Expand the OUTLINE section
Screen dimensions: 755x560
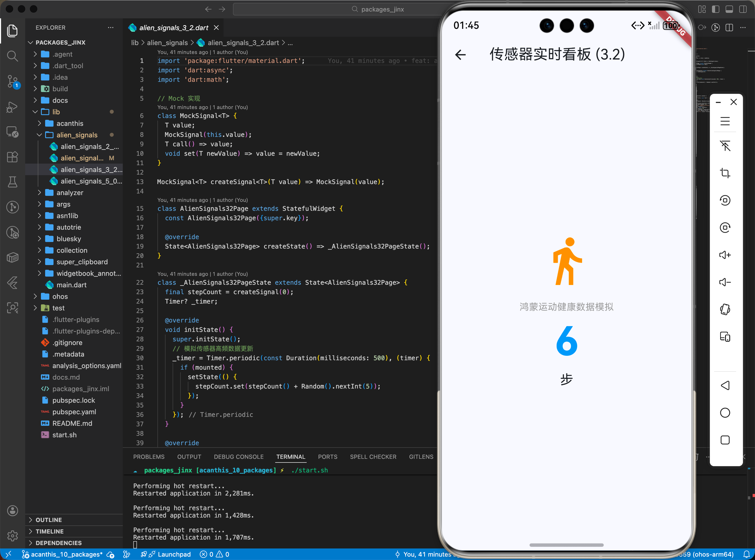point(49,520)
